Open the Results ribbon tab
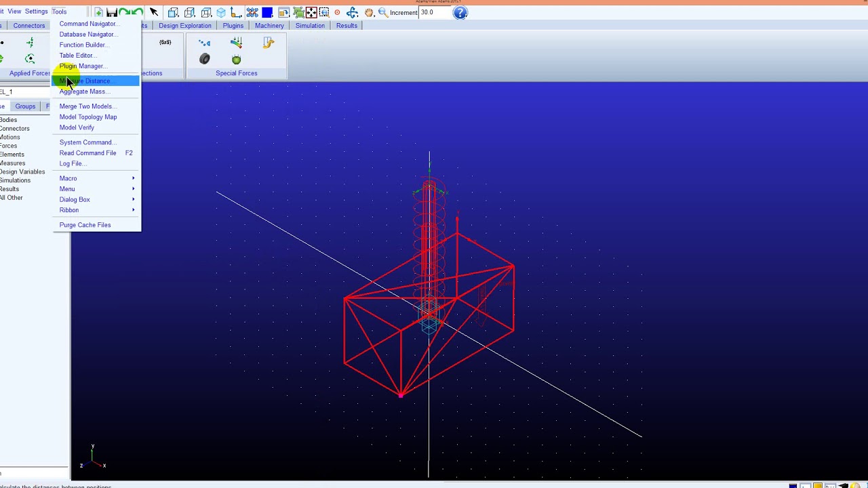This screenshot has width=868, height=488. point(347,26)
